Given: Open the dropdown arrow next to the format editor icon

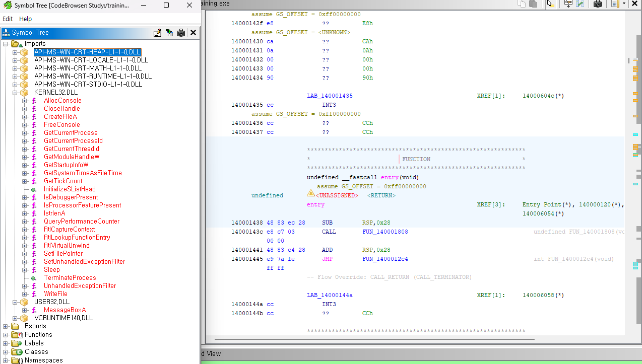Looking at the screenshot, I should (624, 4).
